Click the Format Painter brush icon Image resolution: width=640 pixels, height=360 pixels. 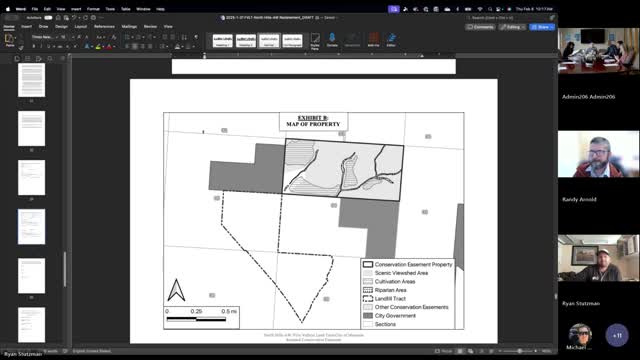(21, 47)
